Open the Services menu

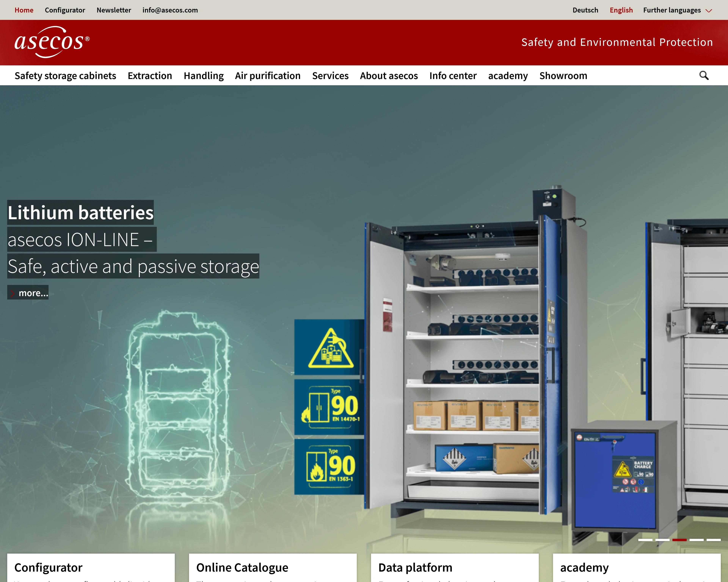330,76
